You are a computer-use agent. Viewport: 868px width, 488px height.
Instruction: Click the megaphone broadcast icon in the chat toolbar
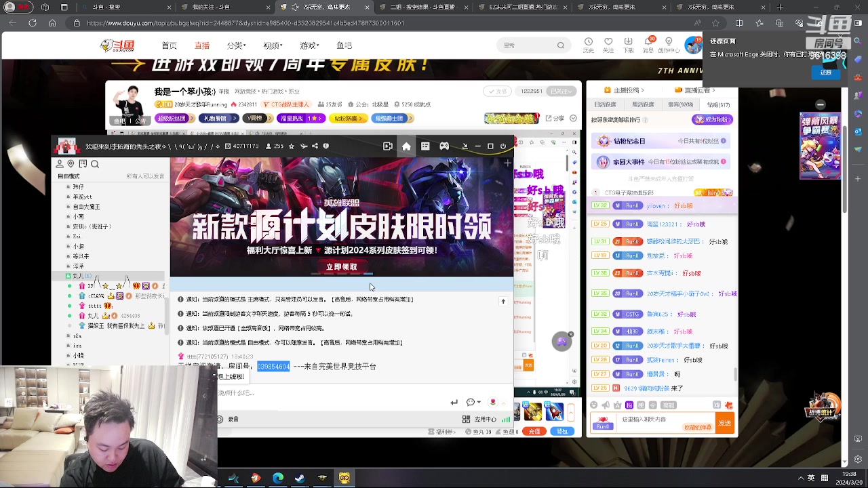click(606, 404)
